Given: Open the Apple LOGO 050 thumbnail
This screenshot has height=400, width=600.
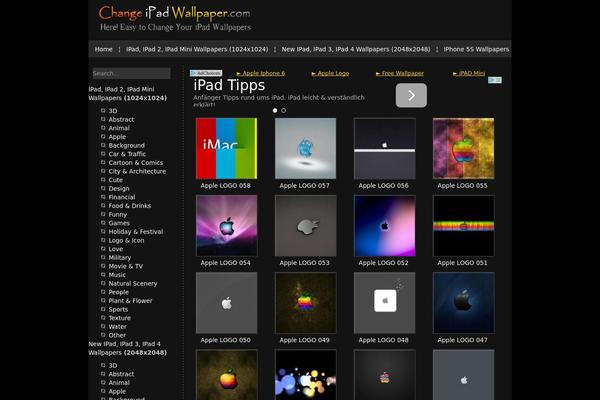Looking at the screenshot, I should point(227,303).
